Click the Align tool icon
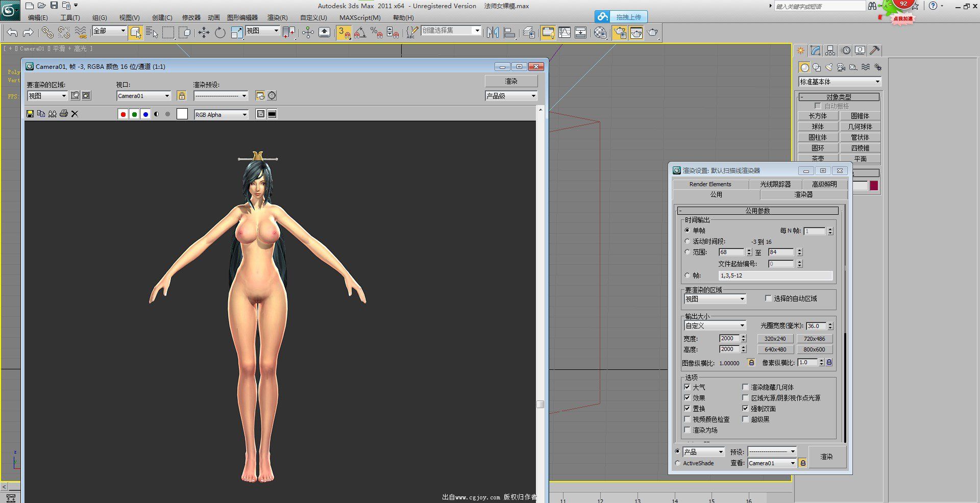Screen dimensions: 980x503 click(509, 33)
